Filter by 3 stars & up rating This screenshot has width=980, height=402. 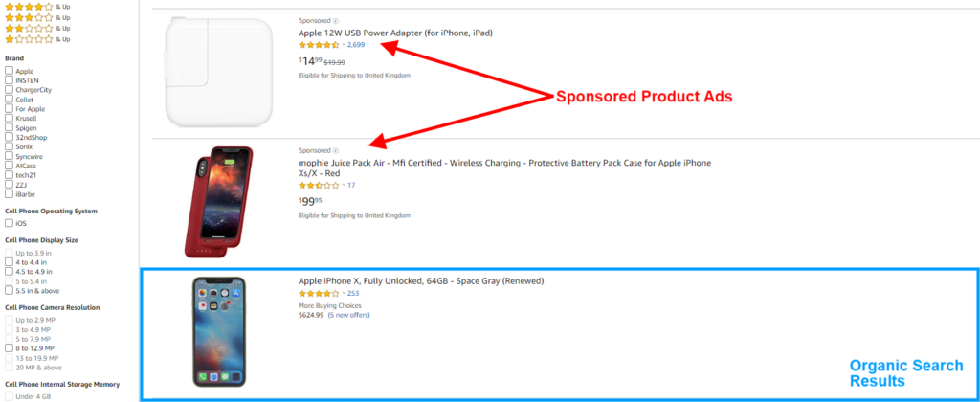(29, 17)
